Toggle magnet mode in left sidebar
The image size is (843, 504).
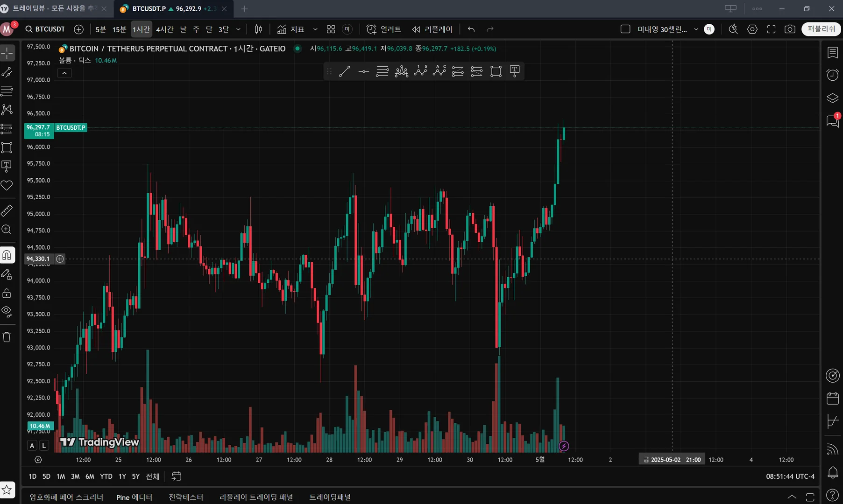(x=7, y=255)
